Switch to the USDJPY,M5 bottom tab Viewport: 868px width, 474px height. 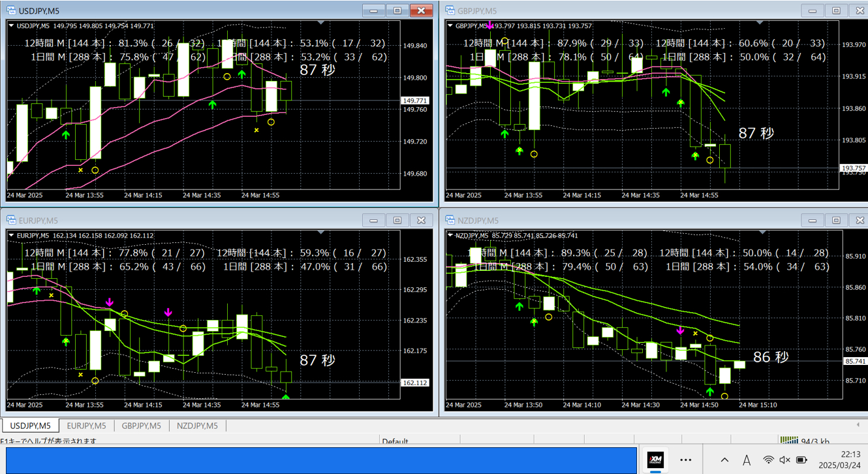pyautogui.click(x=31, y=426)
